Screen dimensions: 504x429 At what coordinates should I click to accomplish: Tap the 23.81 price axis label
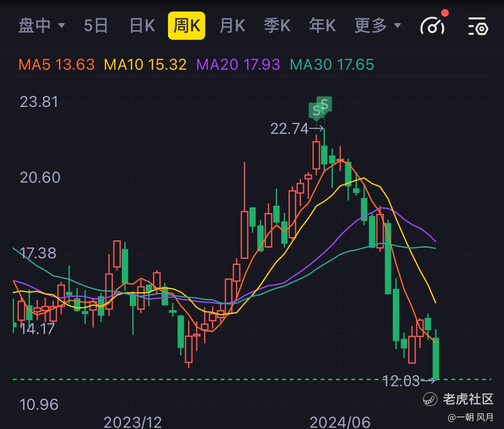[x=39, y=102]
